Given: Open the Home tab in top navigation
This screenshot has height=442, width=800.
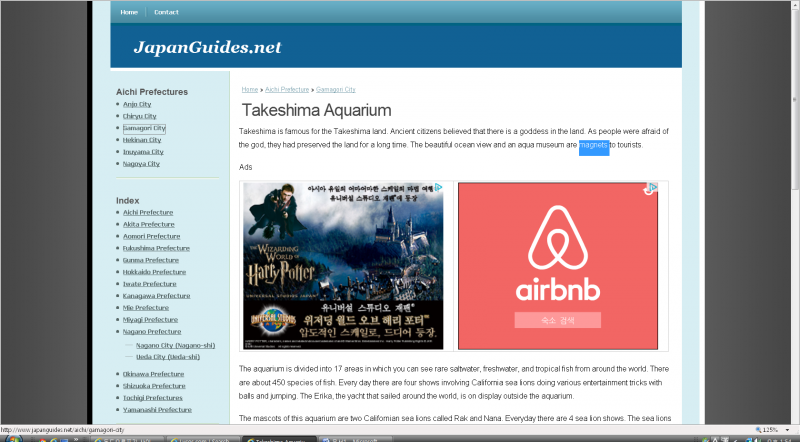Looking at the screenshot, I should [x=129, y=12].
